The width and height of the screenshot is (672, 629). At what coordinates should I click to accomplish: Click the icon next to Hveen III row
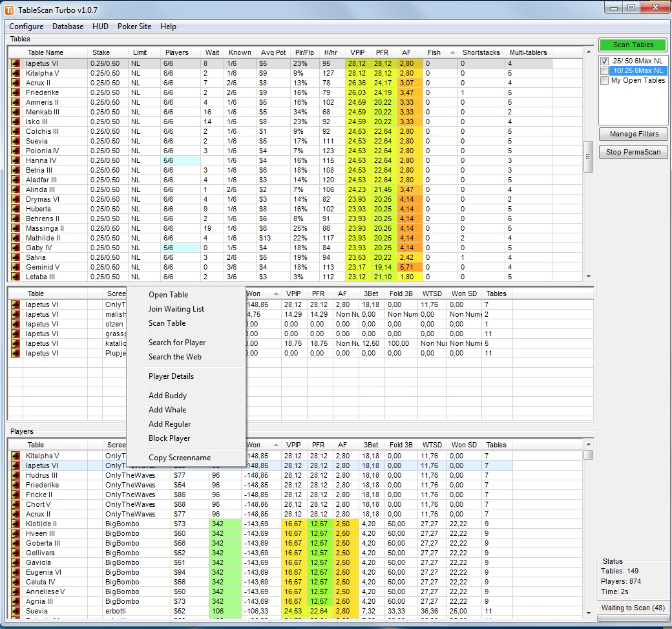tap(16, 533)
